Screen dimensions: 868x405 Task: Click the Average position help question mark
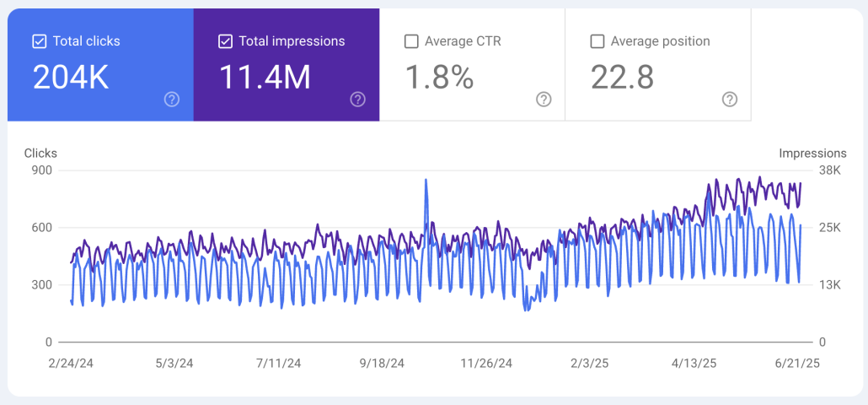(x=730, y=100)
